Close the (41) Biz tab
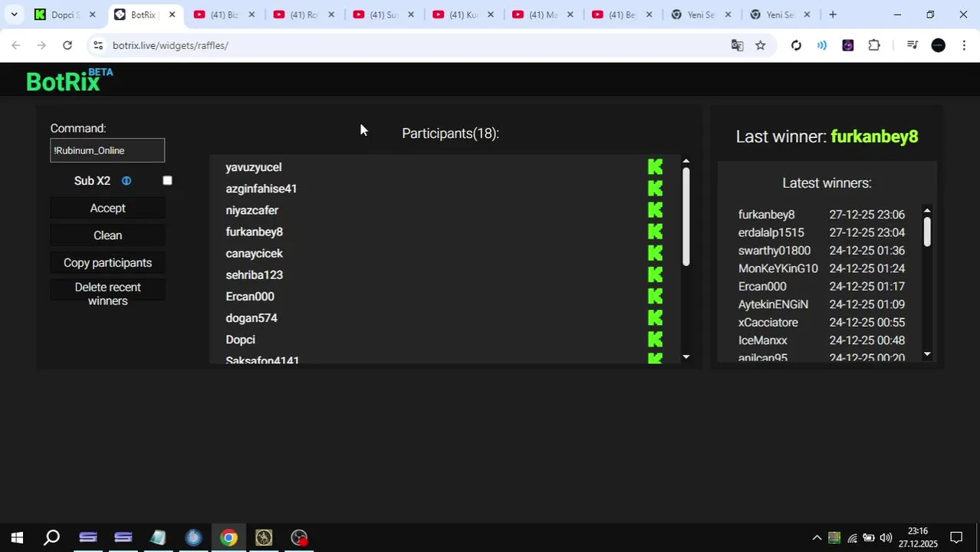The image size is (980, 552). [252, 15]
